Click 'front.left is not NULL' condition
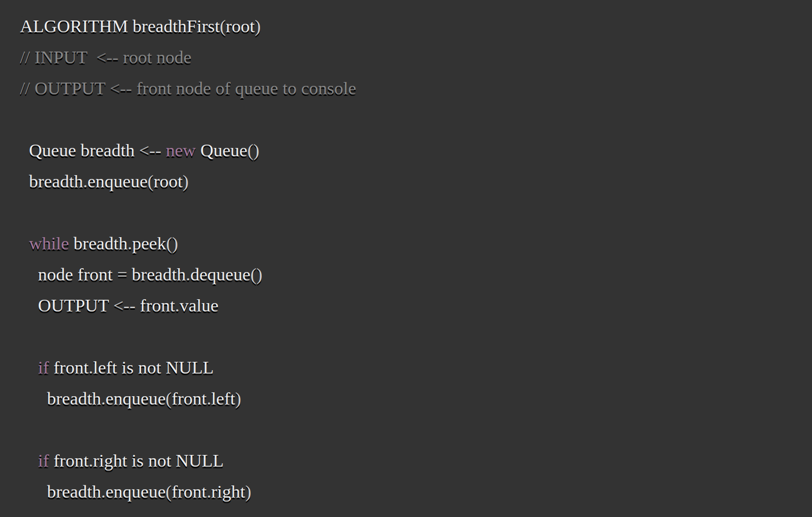 134,368
